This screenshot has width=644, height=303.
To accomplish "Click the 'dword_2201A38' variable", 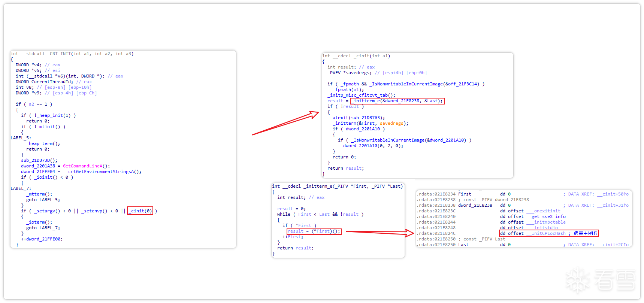I will click(38, 166).
